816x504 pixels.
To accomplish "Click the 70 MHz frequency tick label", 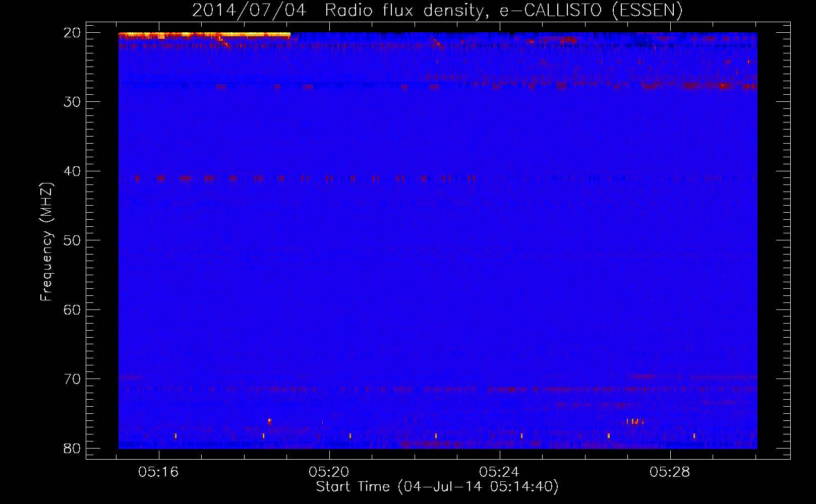I will [x=72, y=379].
